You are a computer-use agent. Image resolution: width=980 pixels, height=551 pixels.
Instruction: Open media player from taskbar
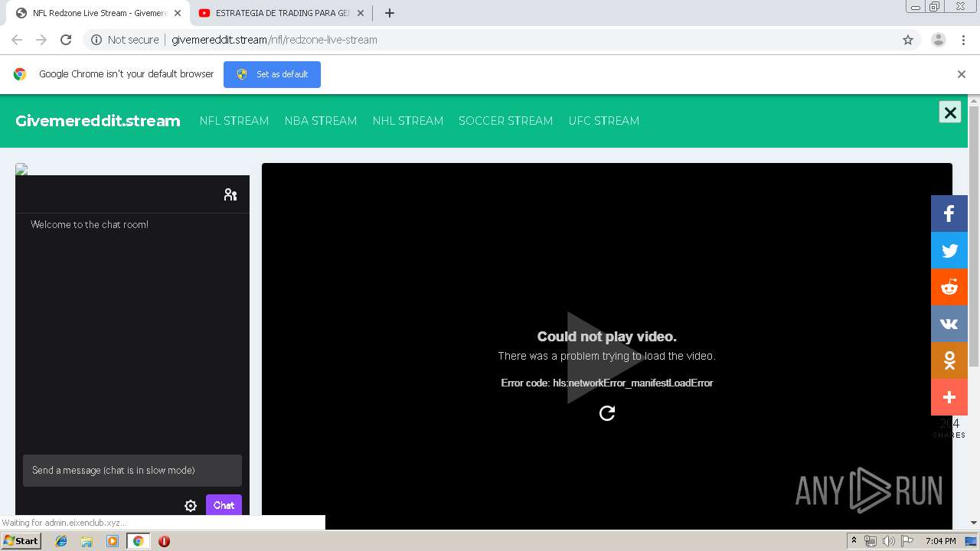point(113,541)
